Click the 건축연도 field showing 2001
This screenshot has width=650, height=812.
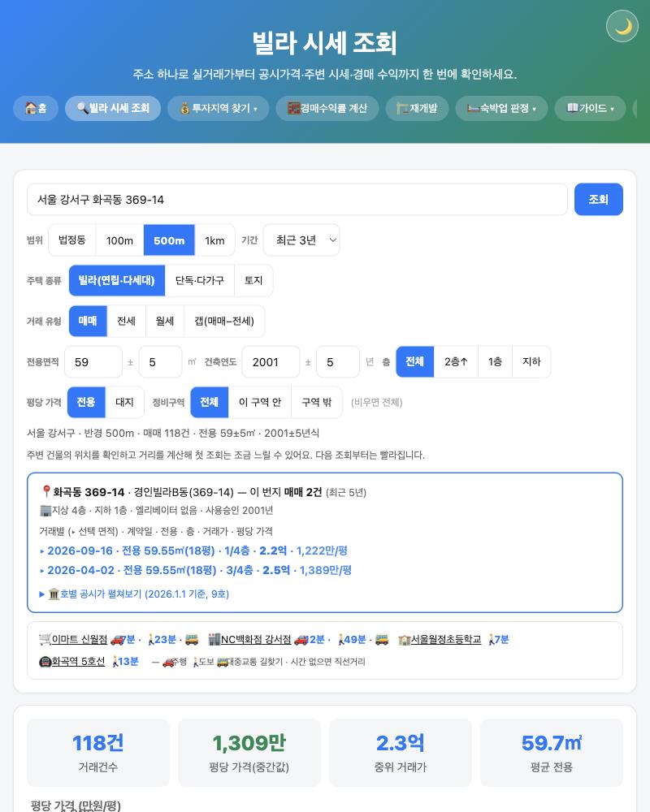point(271,362)
